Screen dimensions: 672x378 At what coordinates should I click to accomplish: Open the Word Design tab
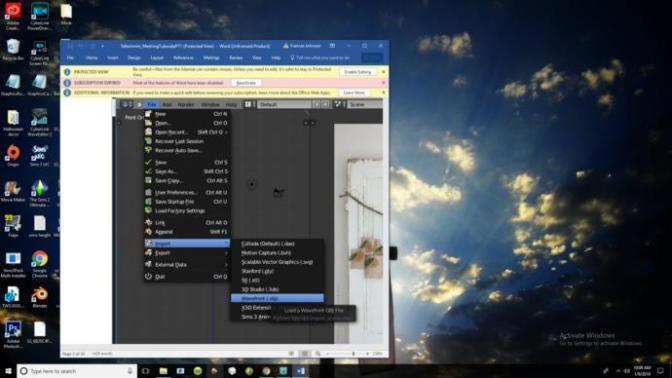tap(134, 57)
